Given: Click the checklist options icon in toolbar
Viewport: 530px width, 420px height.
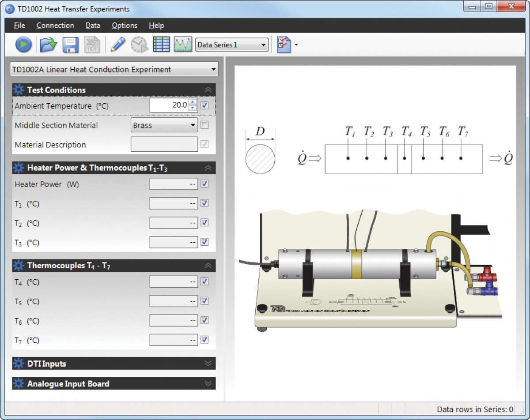Looking at the screenshot, I should (x=284, y=45).
